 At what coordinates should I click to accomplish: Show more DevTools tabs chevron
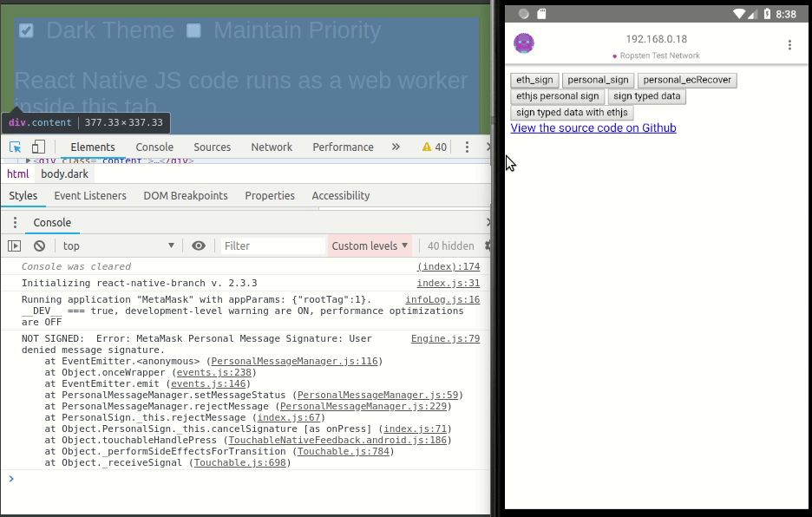coord(396,147)
